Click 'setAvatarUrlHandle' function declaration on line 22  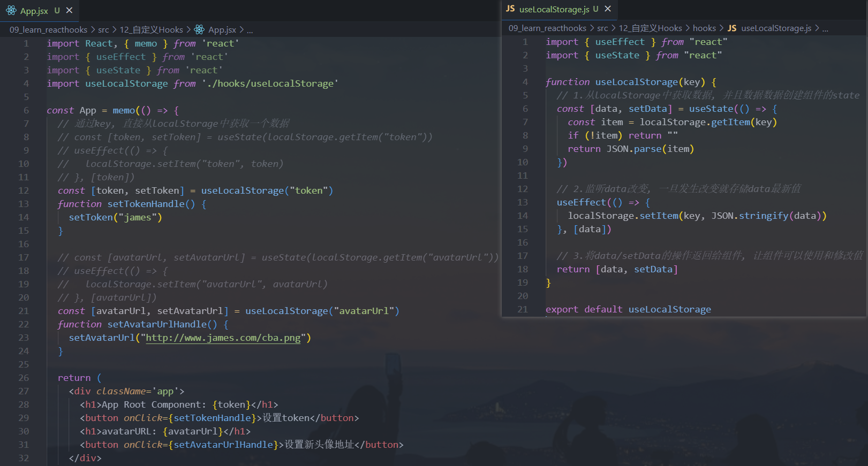coord(157,324)
